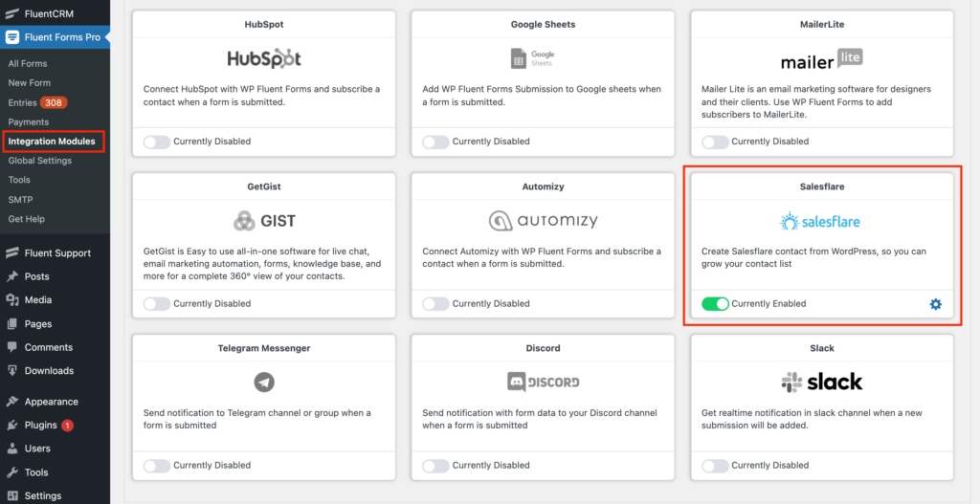Open the New Form link
This screenshot has width=980, height=504.
point(30,82)
